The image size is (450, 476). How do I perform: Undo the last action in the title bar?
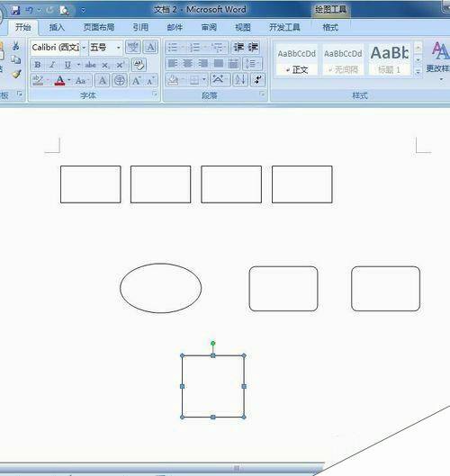30,10
